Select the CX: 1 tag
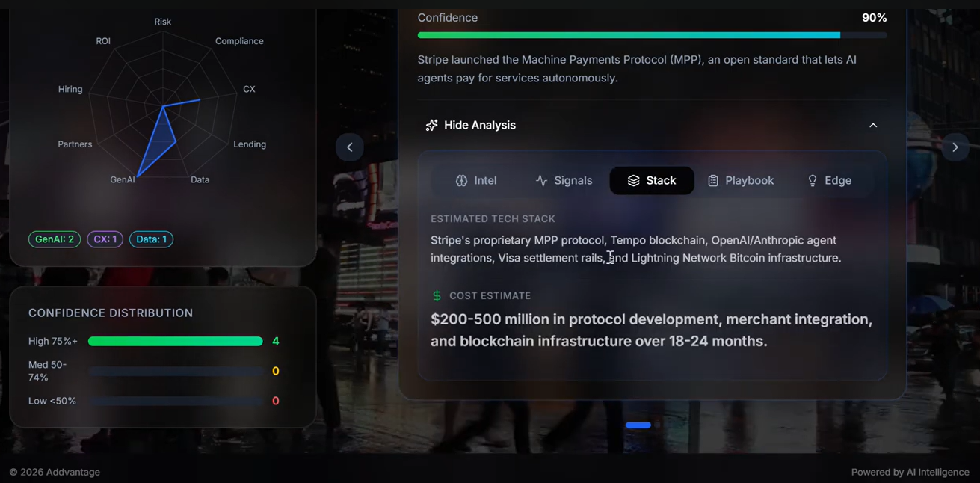The image size is (980, 483). click(x=105, y=239)
